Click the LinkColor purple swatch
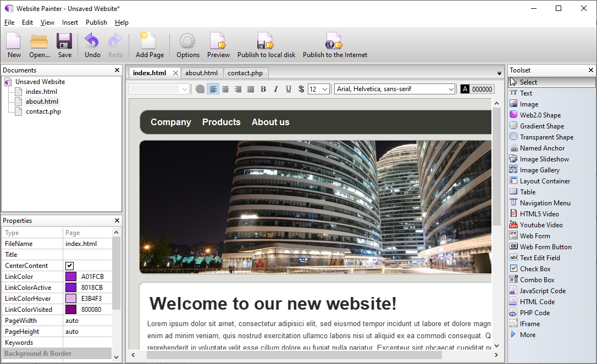The image size is (597, 364). click(71, 277)
